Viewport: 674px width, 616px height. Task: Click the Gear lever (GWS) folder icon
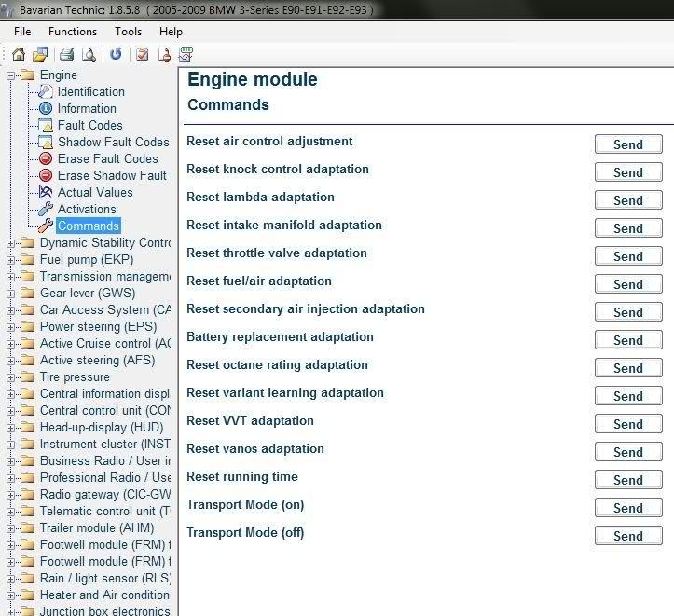click(x=28, y=293)
